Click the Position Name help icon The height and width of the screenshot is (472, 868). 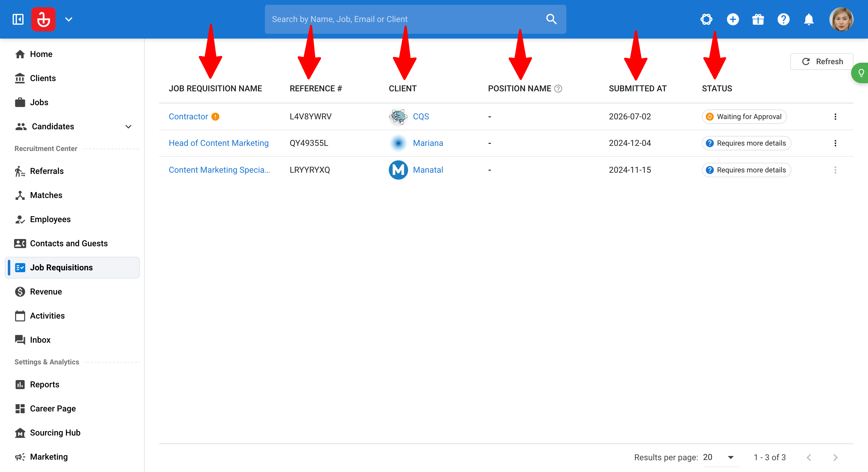coord(558,89)
